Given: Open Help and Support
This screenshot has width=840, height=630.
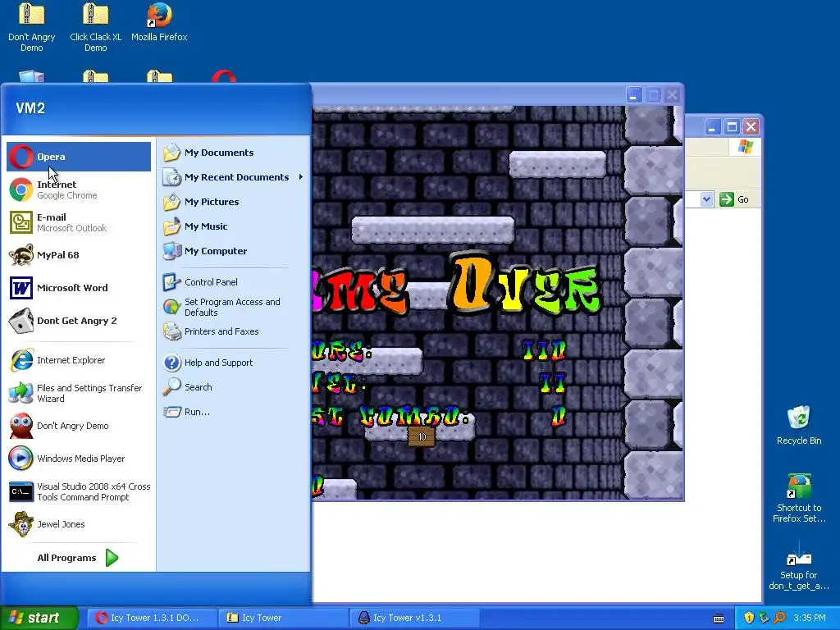Looking at the screenshot, I should point(234,363).
